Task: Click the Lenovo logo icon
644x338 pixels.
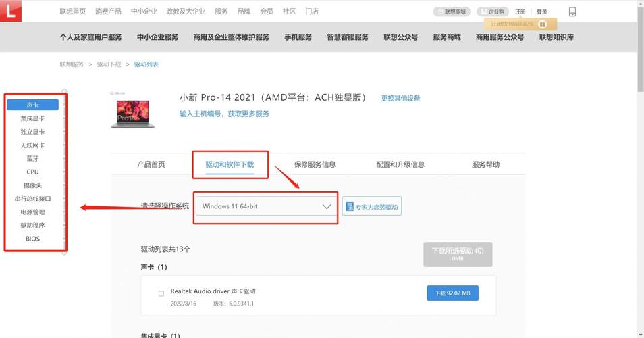Action: click(x=11, y=11)
